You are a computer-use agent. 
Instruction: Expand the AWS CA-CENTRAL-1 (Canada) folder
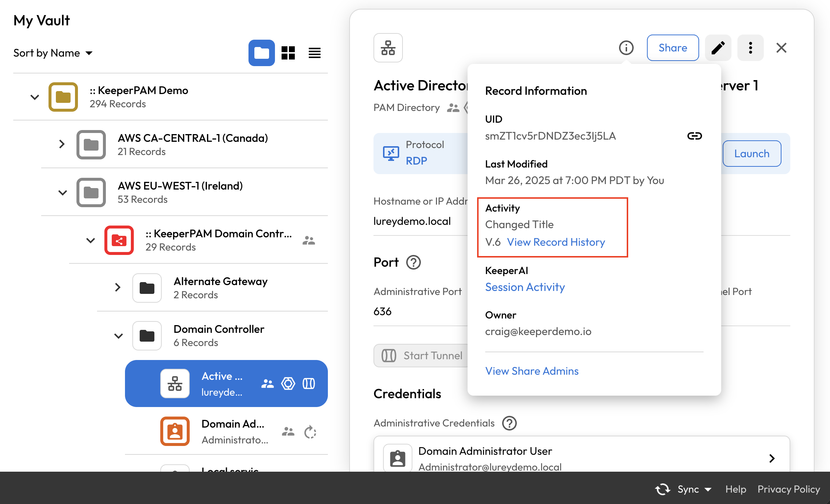pos(62,144)
